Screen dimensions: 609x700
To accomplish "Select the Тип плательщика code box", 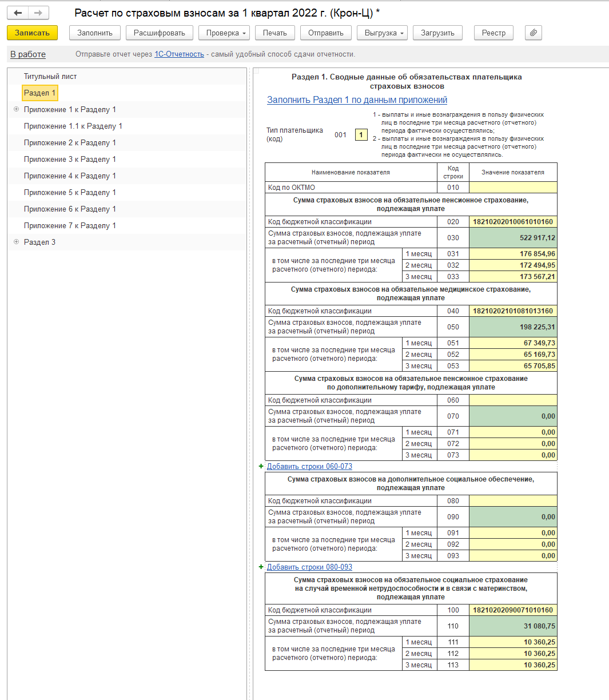I will click(x=361, y=135).
